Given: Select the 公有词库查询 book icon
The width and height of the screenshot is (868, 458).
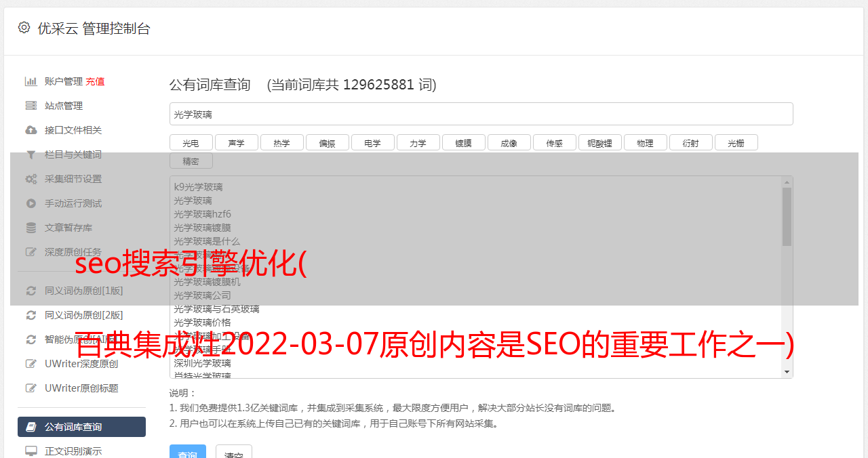Looking at the screenshot, I should [x=31, y=427].
